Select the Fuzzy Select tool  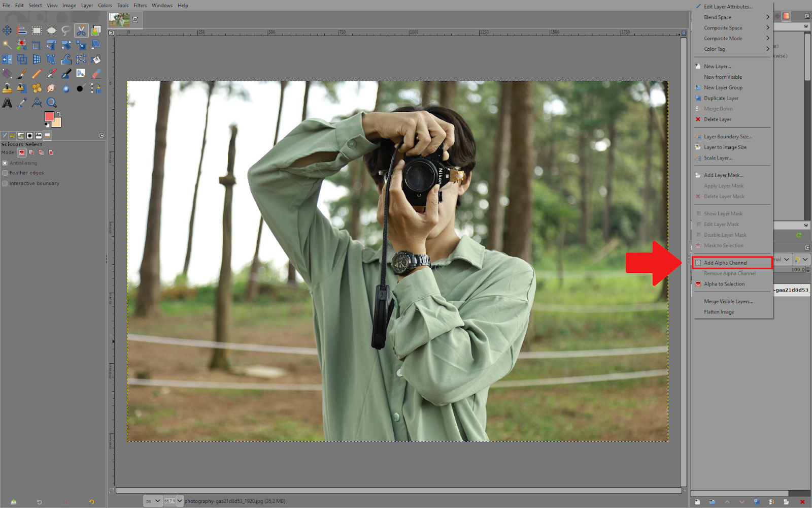pyautogui.click(x=7, y=44)
